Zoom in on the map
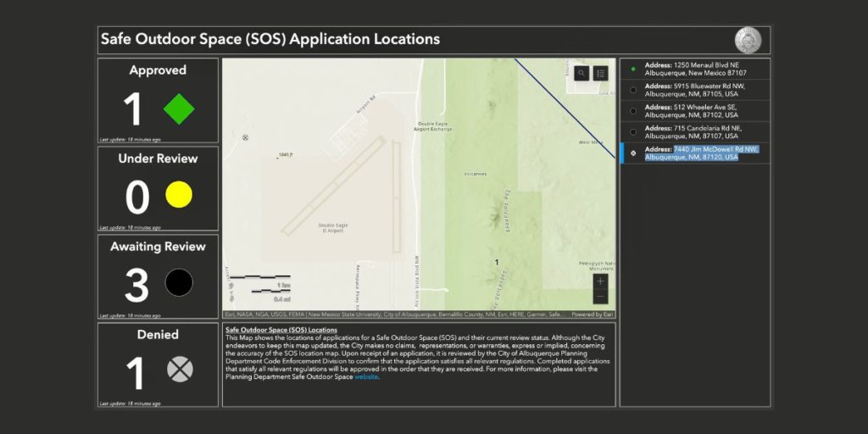The width and height of the screenshot is (868, 434). [x=600, y=281]
